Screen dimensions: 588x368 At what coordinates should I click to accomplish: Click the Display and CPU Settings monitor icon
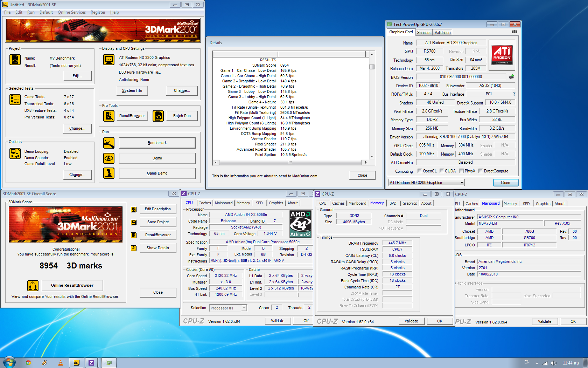(x=109, y=60)
